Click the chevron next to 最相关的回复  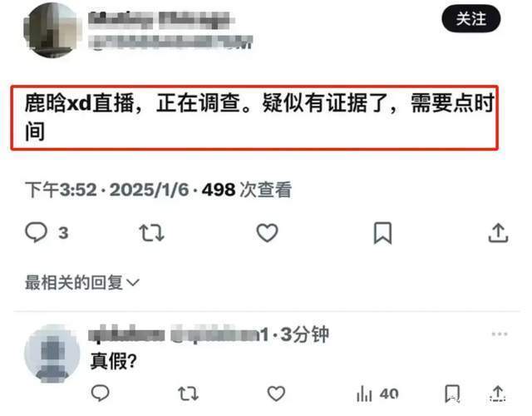pyautogui.click(x=133, y=283)
